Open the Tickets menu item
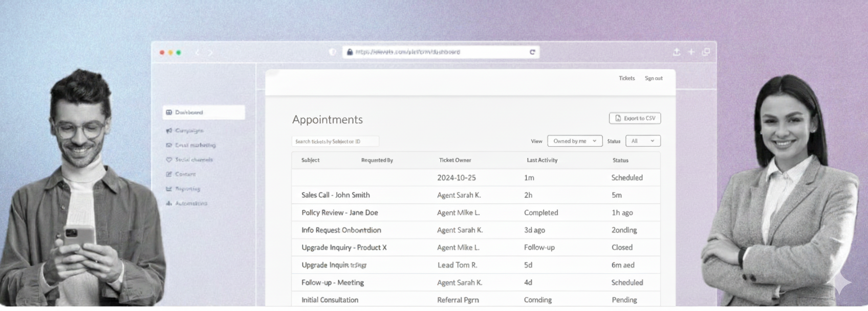The image size is (868, 311). (626, 78)
